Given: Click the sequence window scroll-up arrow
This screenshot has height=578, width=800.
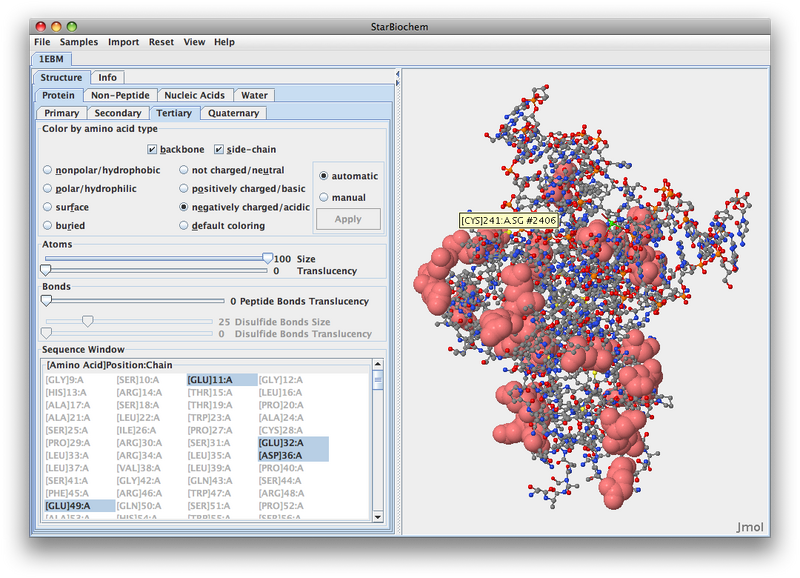Looking at the screenshot, I should [377, 366].
